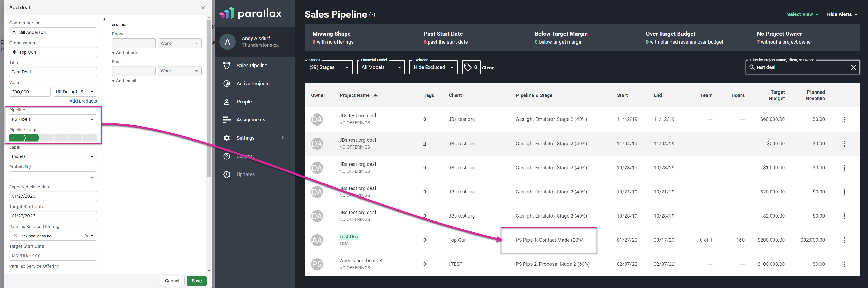Click the People person icon
868x288 pixels.
(x=227, y=102)
